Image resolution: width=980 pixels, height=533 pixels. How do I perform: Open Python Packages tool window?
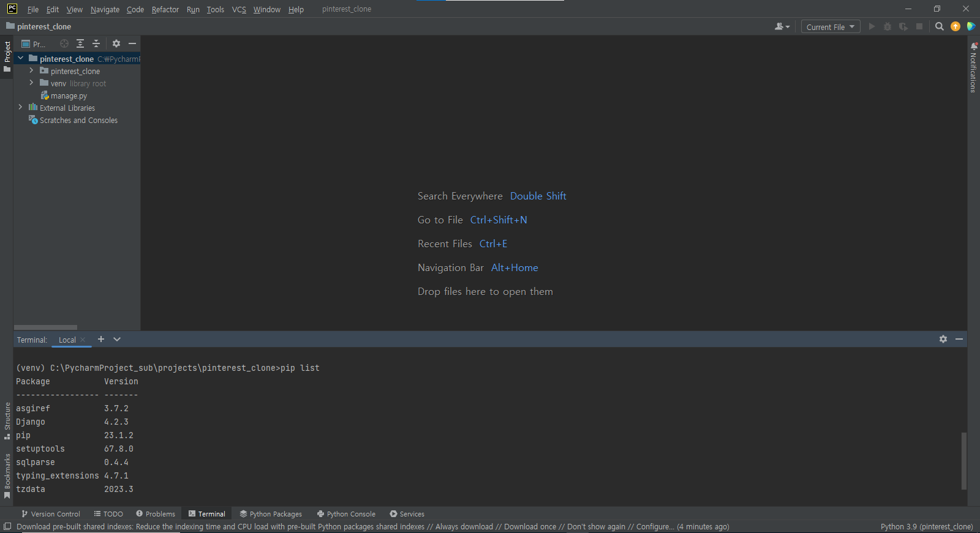pos(271,514)
